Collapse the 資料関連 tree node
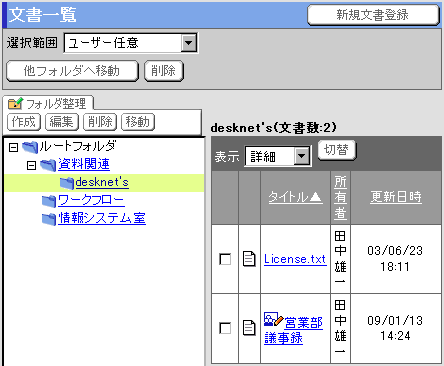 31,165
